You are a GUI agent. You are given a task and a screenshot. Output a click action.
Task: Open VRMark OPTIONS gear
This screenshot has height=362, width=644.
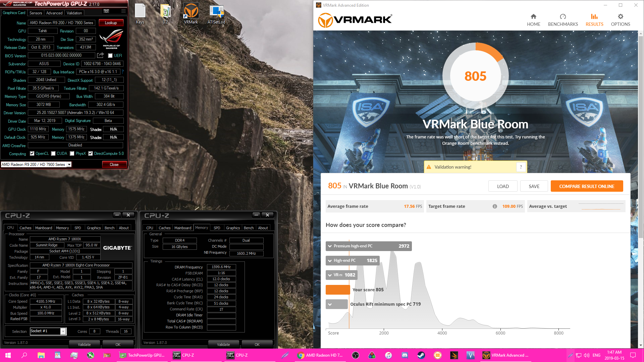pos(621,20)
